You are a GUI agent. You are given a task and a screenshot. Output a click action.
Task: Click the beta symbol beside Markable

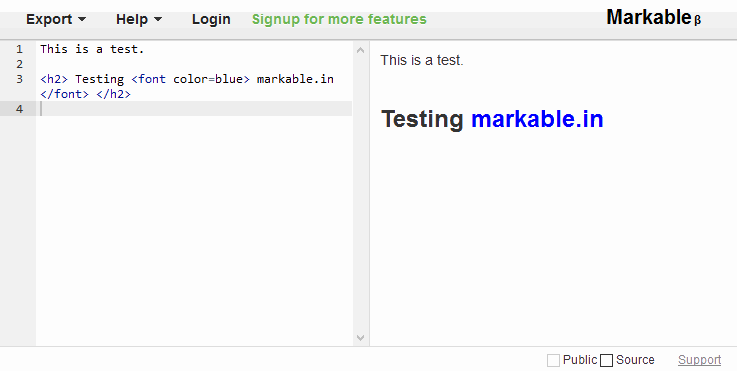[x=698, y=20]
